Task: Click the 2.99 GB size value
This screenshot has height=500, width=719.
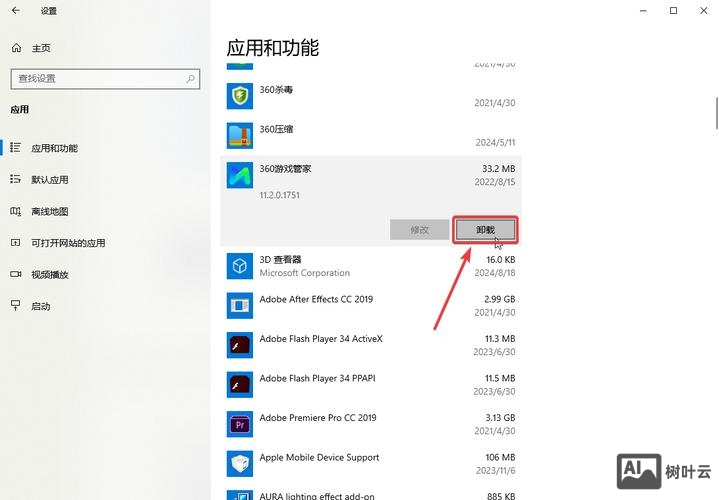Action: [x=499, y=299]
